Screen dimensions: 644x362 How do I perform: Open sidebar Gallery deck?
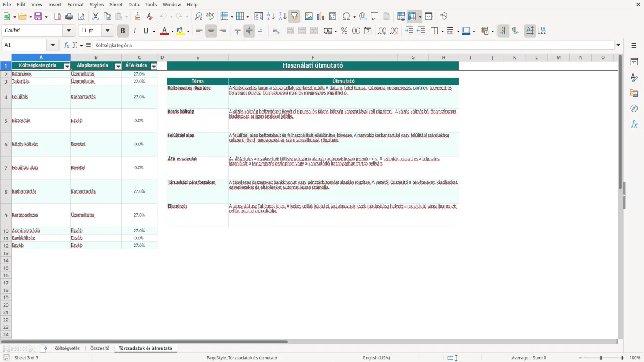coord(634,93)
